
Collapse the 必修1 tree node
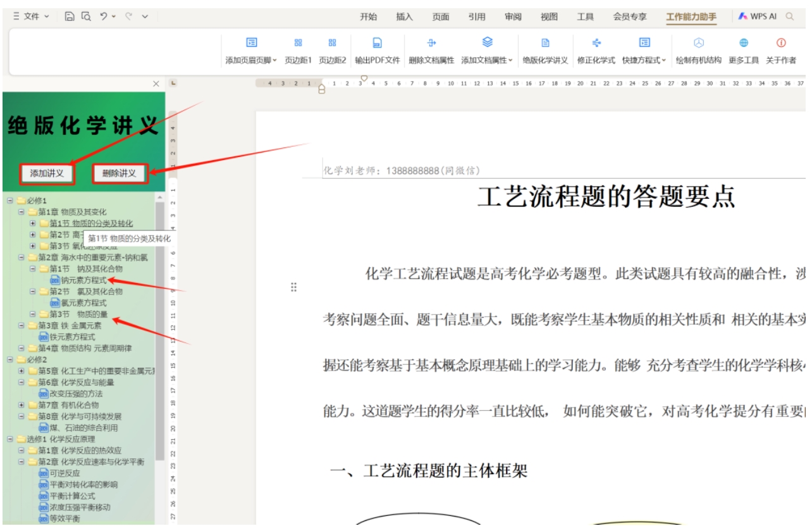pos(10,201)
